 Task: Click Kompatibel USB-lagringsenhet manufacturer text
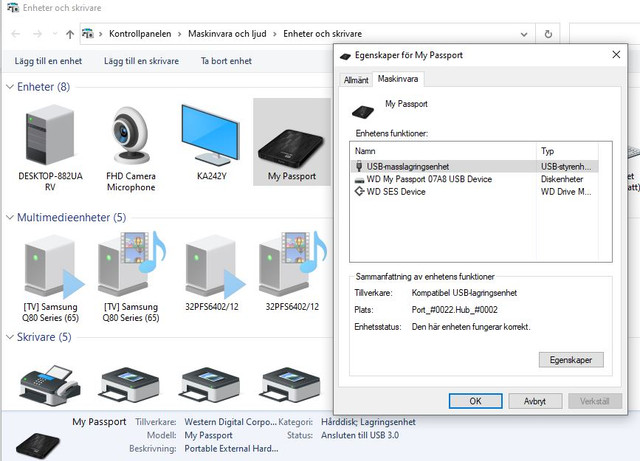tap(464, 293)
